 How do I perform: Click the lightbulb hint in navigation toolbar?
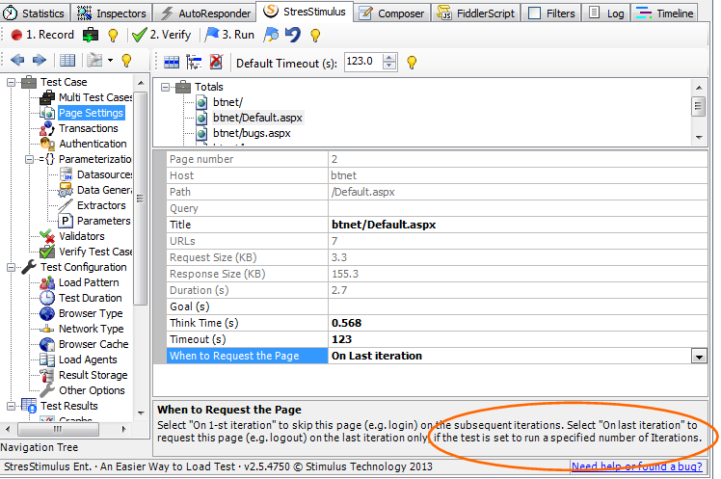pos(126,60)
